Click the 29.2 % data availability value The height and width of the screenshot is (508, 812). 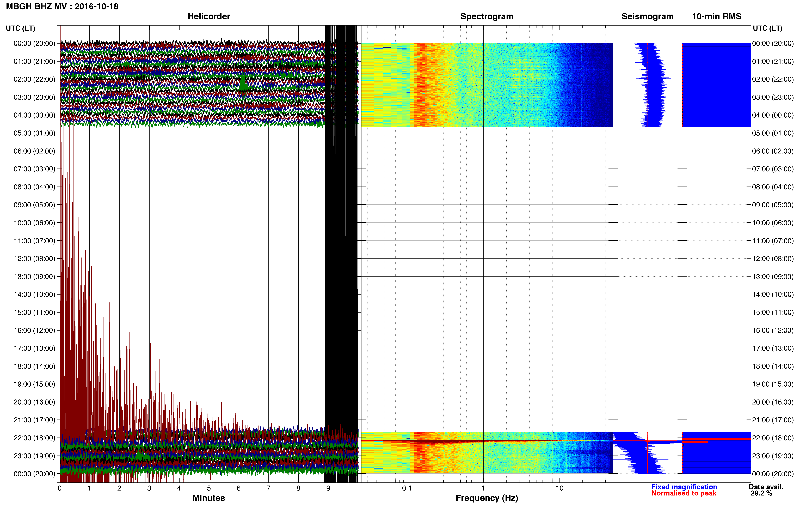coord(761,493)
